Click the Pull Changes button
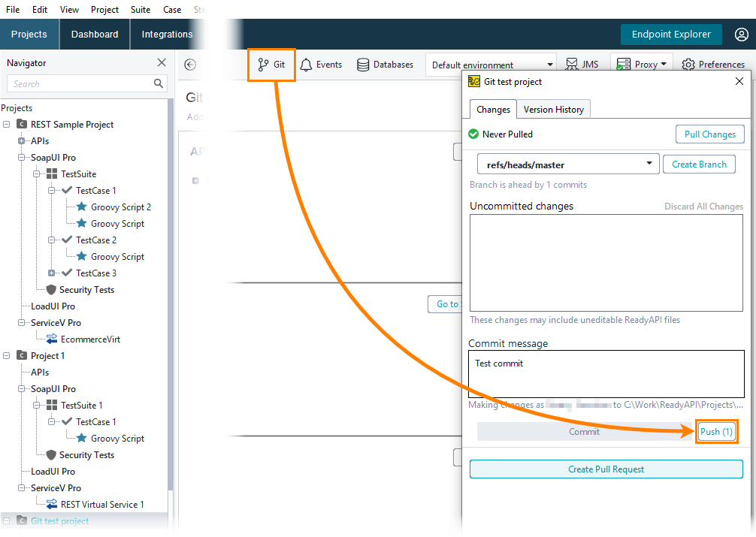 click(710, 134)
